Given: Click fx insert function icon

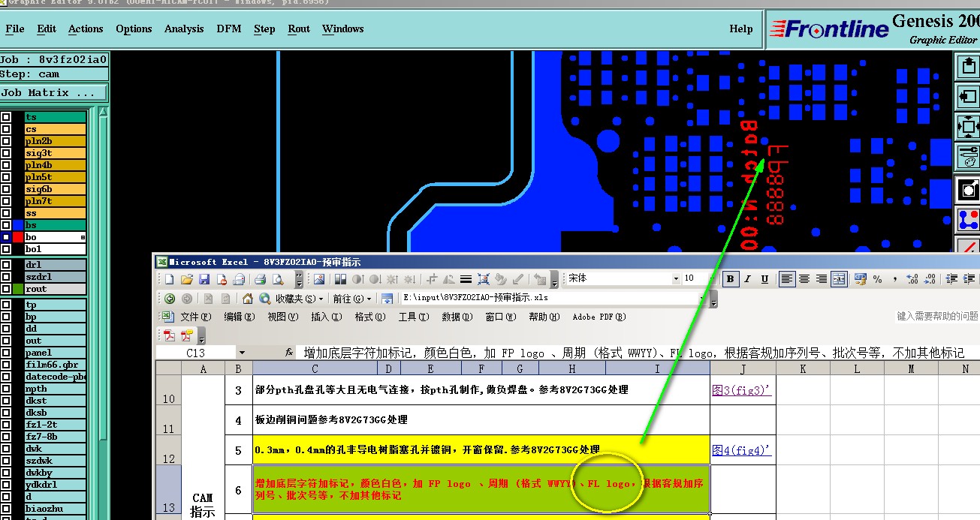Looking at the screenshot, I should click(289, 353).
